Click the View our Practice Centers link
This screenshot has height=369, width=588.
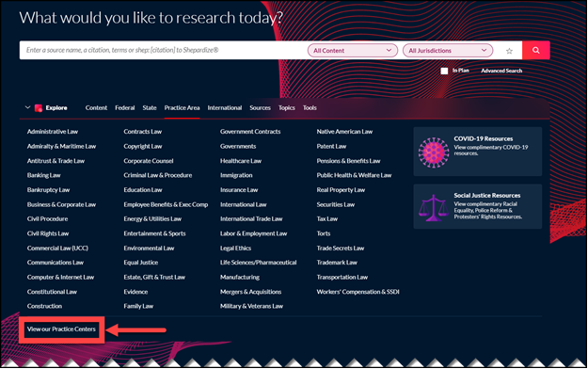click(61, 329)
